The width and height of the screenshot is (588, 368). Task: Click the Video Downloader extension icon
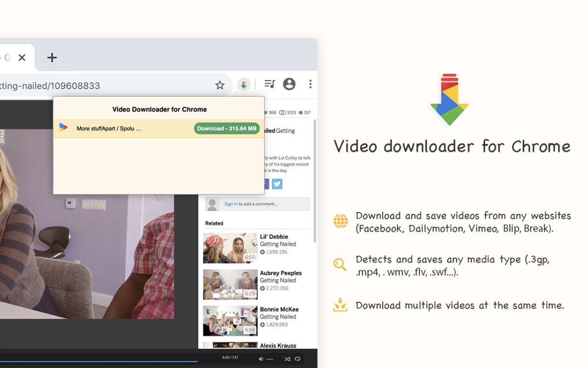pyautogui.click(x=244, y=85)
